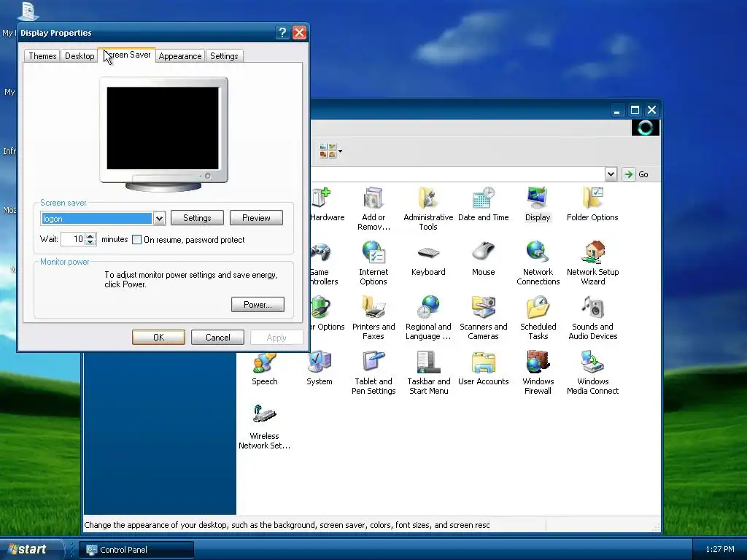Switch to the Themes tab
The height and width of the screenshot is (560, 747).
42,56
